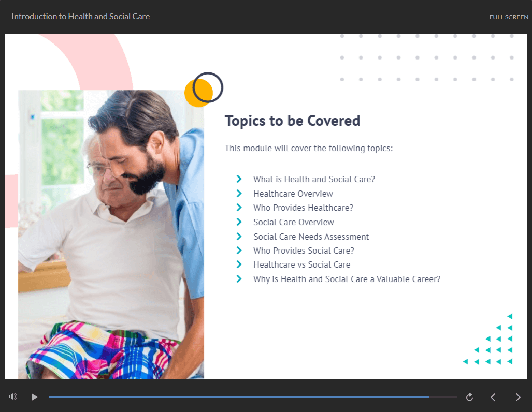532x412 pixels.
Task: Go to the previous slide arrow
Action: coord(493,397)
